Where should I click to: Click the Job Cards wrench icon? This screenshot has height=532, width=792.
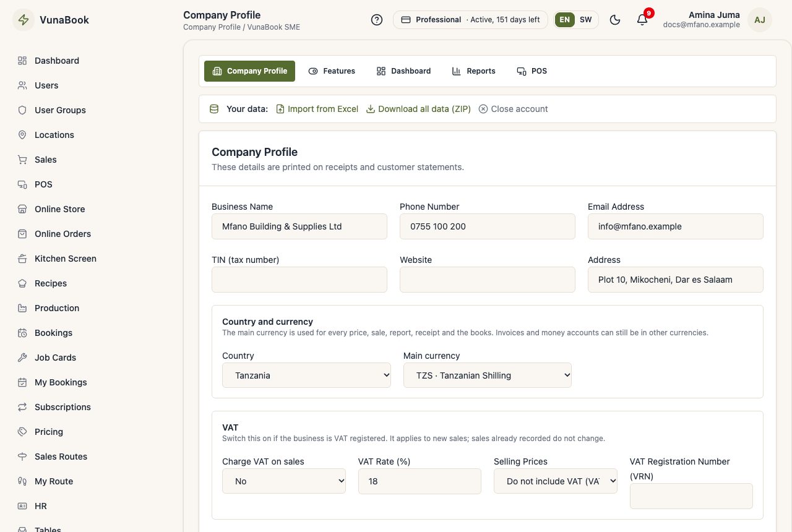click(x=22, y=358)
